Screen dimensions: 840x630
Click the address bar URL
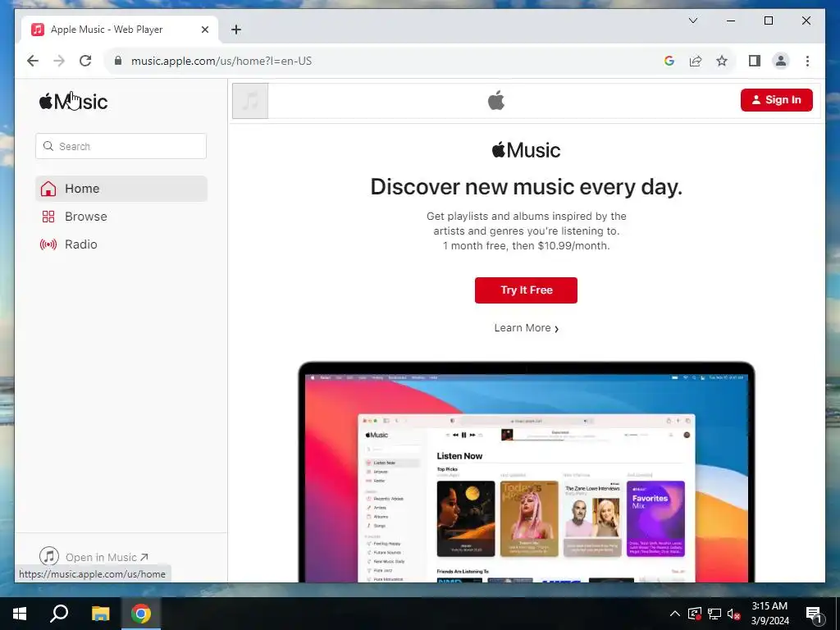(221, 61)
